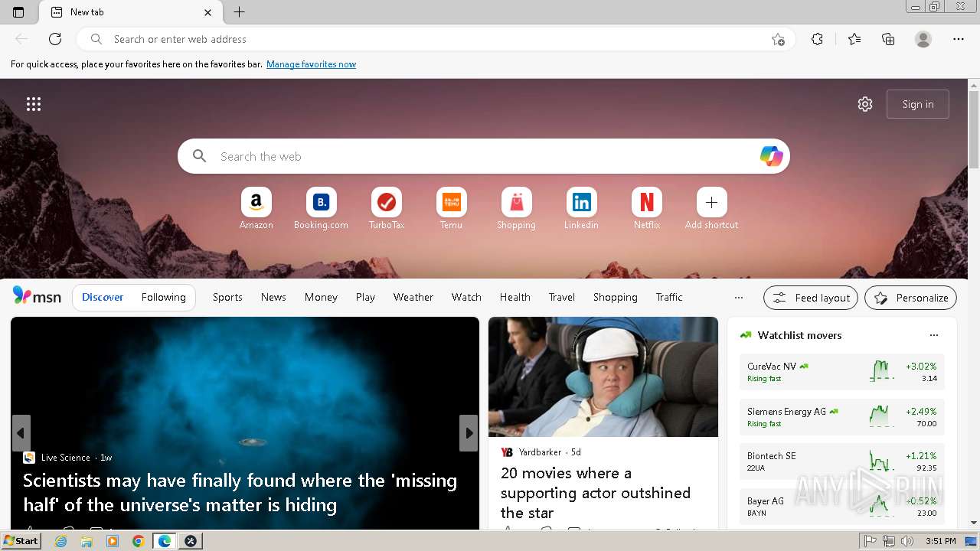
Task: Open the Sports feed category
Action: pyautogui.click(x=227, y=297)
